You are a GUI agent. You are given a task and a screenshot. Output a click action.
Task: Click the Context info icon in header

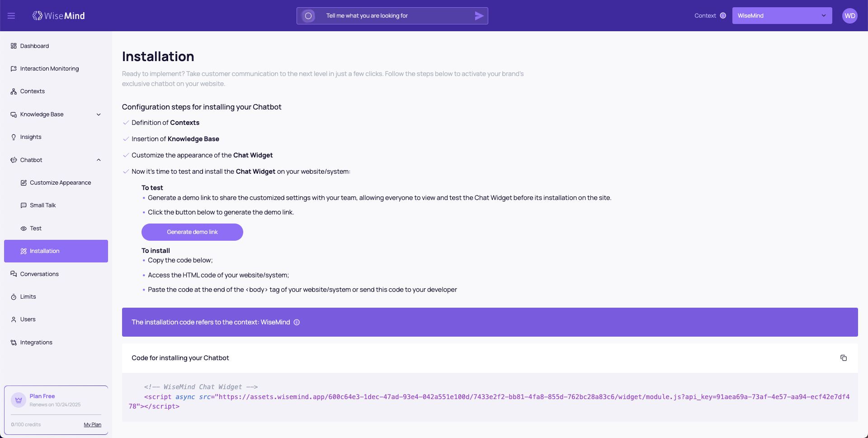[723, 16]
